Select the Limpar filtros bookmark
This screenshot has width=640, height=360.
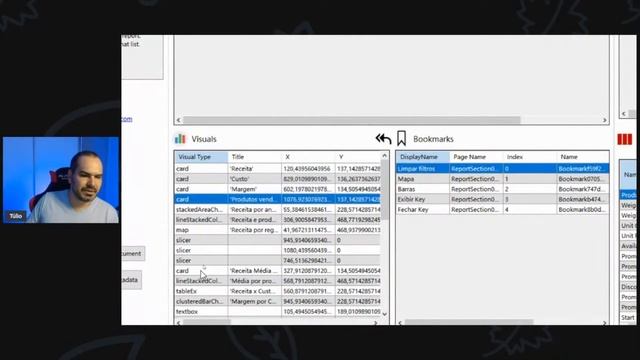click(502, 169)
